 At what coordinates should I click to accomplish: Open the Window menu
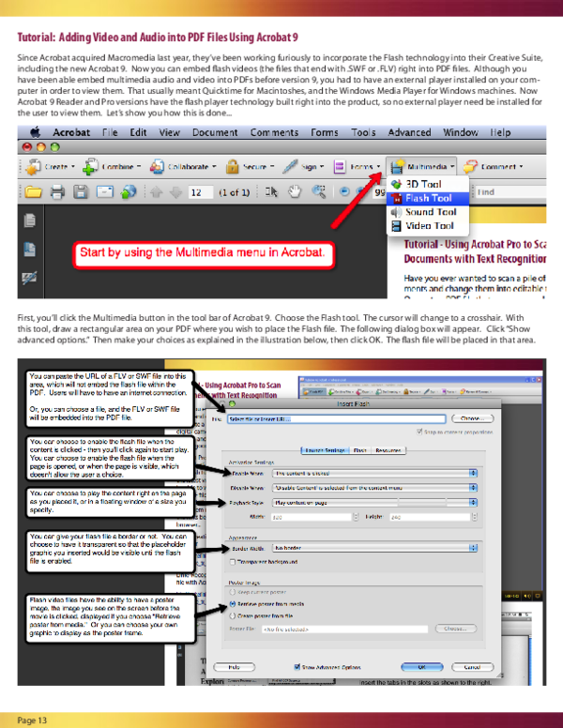[x=460, y=132]
